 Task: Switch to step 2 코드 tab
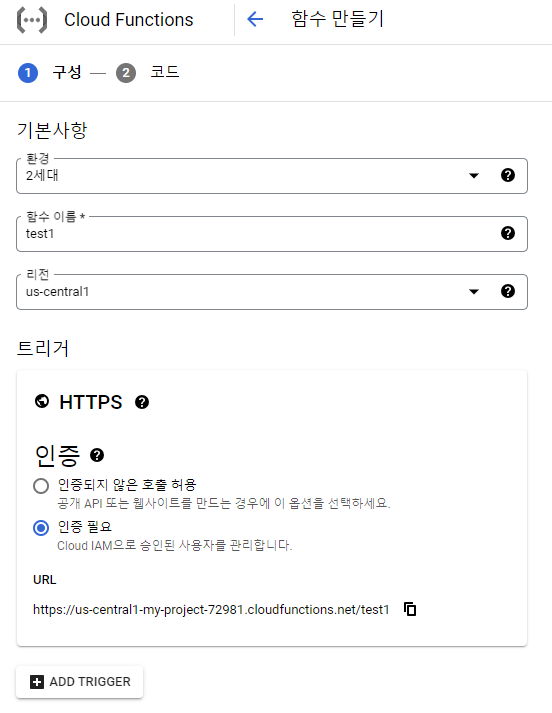click(148, 73)
